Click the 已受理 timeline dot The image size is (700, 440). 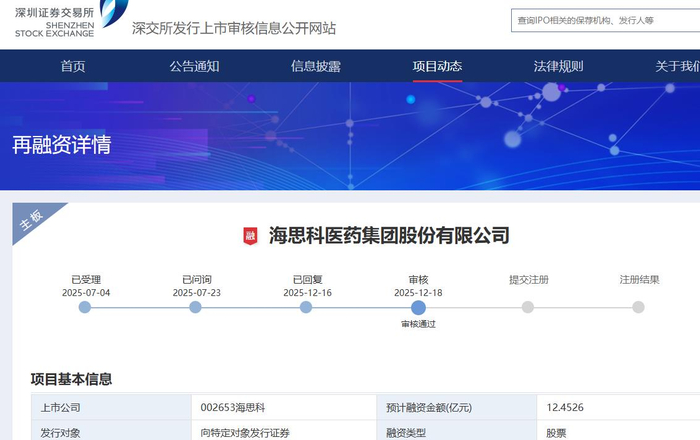85,307
